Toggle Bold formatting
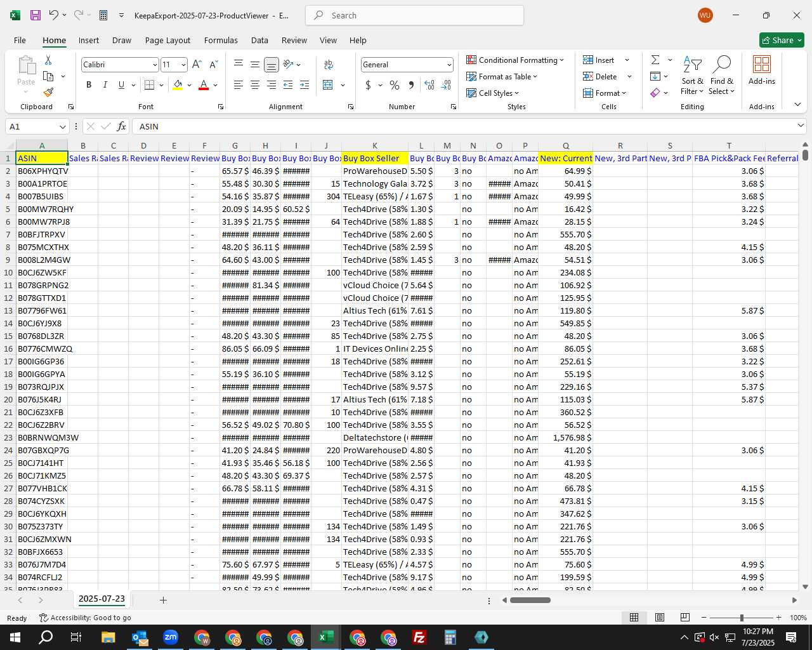 point(89,84)
